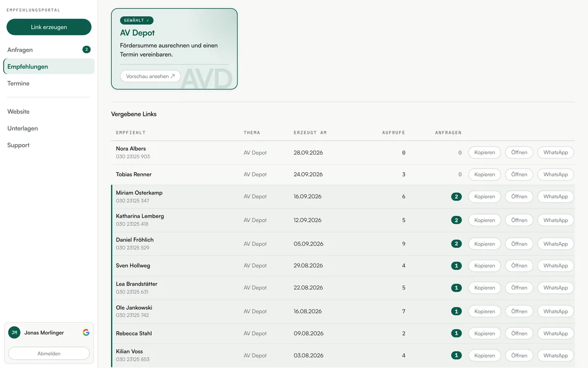Click the Anfragen badge showing 2 in sidebar
Viewport: 588px width, 368px height.
(x=86, y=50)
